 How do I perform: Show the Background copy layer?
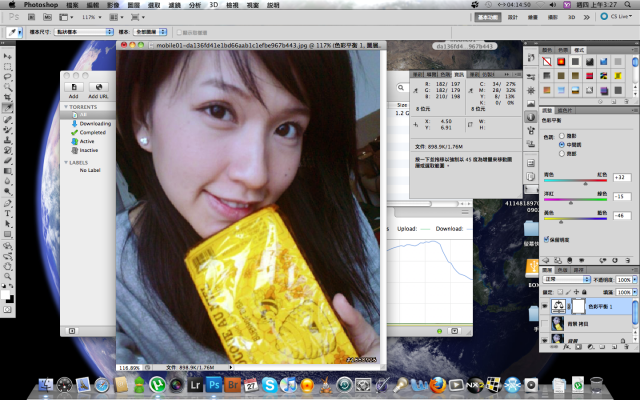544,324
